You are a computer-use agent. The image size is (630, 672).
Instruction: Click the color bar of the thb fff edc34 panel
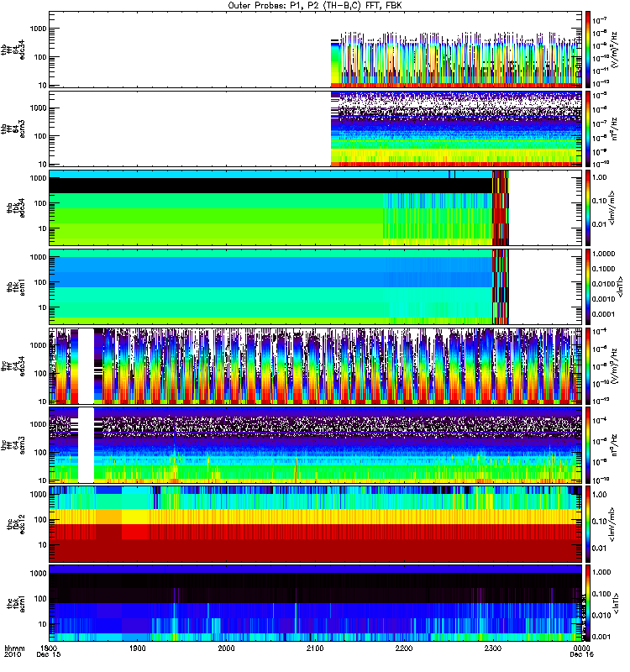pos(588,50)
